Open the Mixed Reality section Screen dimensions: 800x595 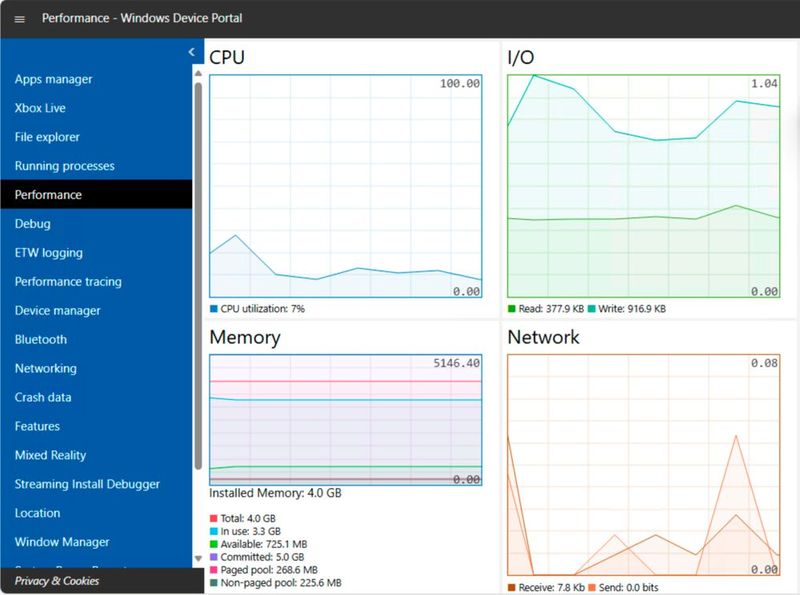(51, 455)
